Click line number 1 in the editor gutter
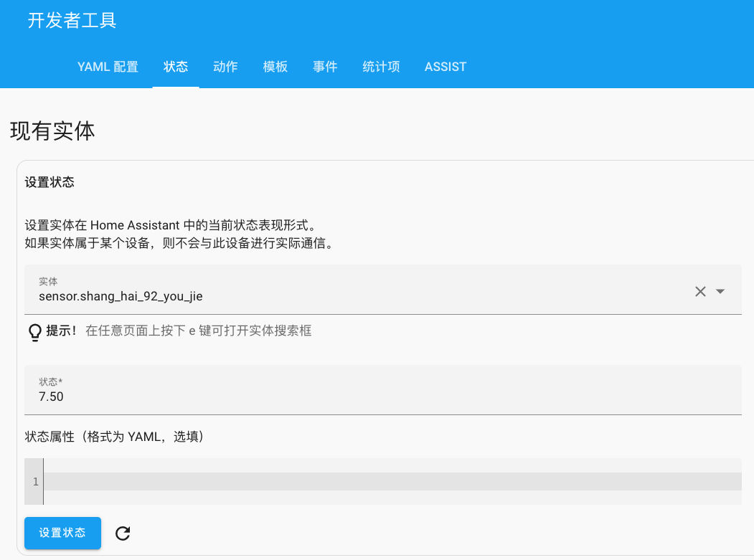 34,481
